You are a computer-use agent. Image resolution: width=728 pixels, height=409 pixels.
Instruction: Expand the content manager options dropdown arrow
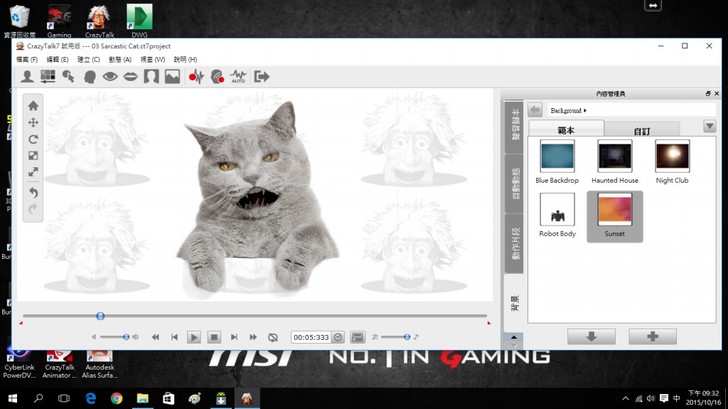tap(709, 127)
